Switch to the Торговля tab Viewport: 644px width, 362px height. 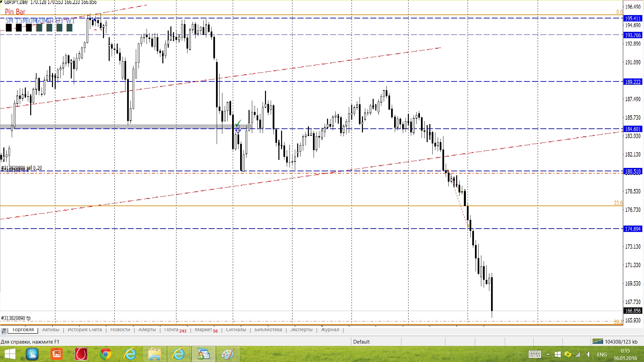(23, 329)
